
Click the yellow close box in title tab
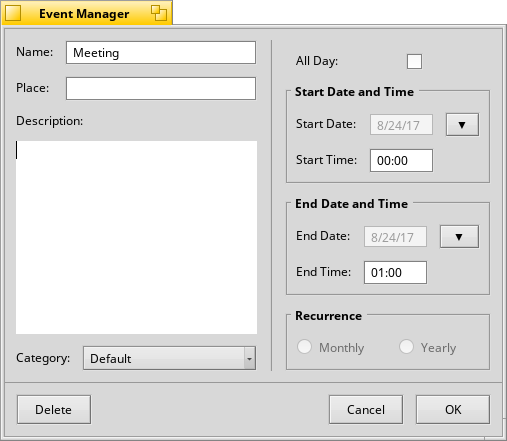tap(13, 13)
